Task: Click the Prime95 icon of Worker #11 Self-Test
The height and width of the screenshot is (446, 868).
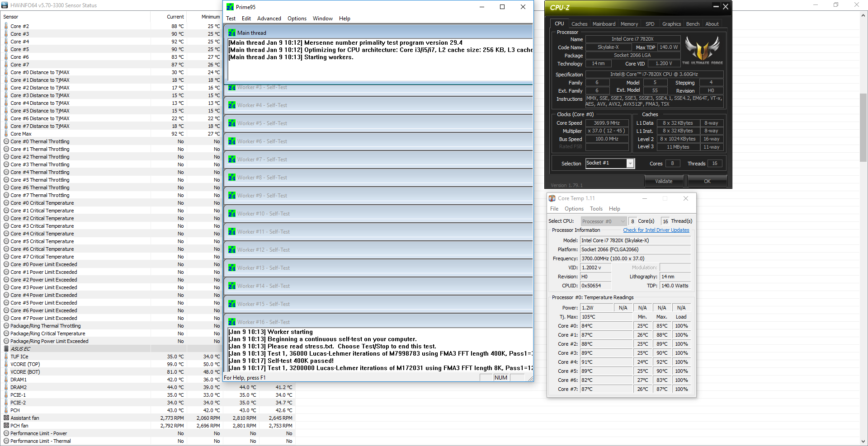Action: pos(232,231)
